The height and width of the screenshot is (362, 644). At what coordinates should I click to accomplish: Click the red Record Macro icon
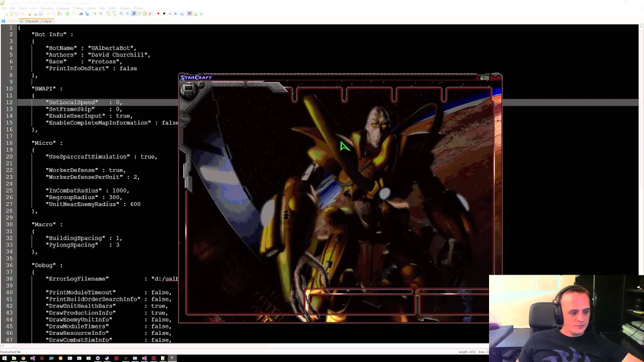coord(158,14)
